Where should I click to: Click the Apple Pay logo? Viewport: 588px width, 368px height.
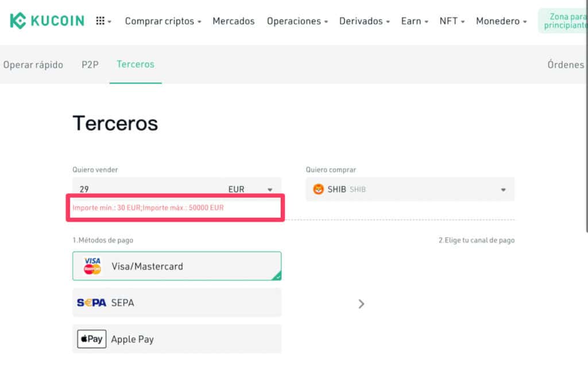pos(92,339)
